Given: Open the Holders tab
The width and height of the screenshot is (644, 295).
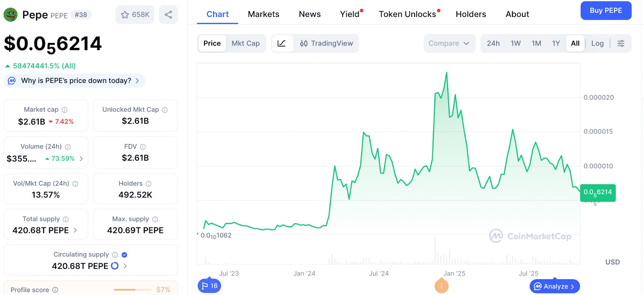Looking at the screenshot, I should [471, 14].
